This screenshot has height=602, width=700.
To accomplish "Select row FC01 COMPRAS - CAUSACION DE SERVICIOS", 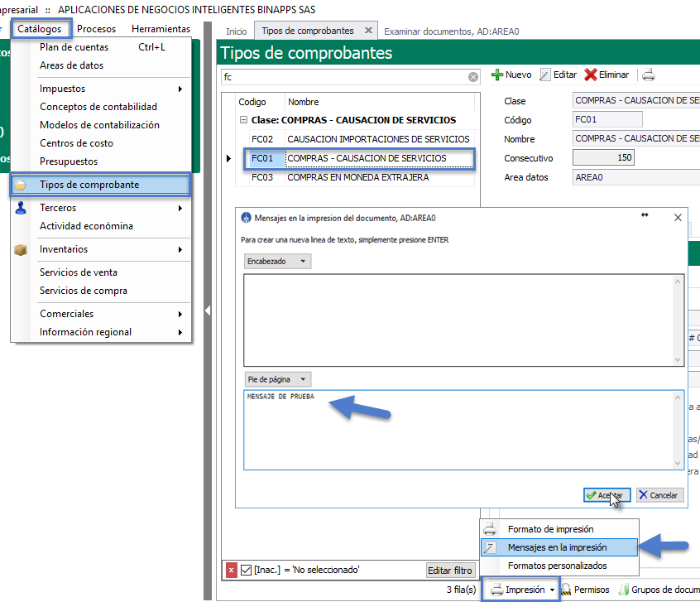I will coord(361,159).
